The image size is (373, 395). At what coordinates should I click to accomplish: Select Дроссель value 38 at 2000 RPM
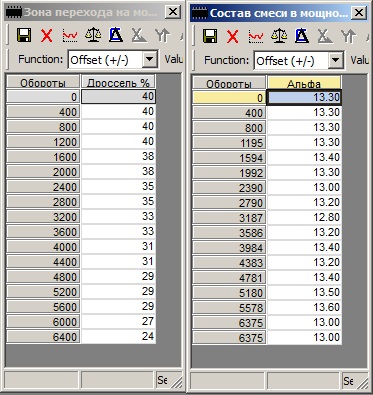[x=118, y=172]
